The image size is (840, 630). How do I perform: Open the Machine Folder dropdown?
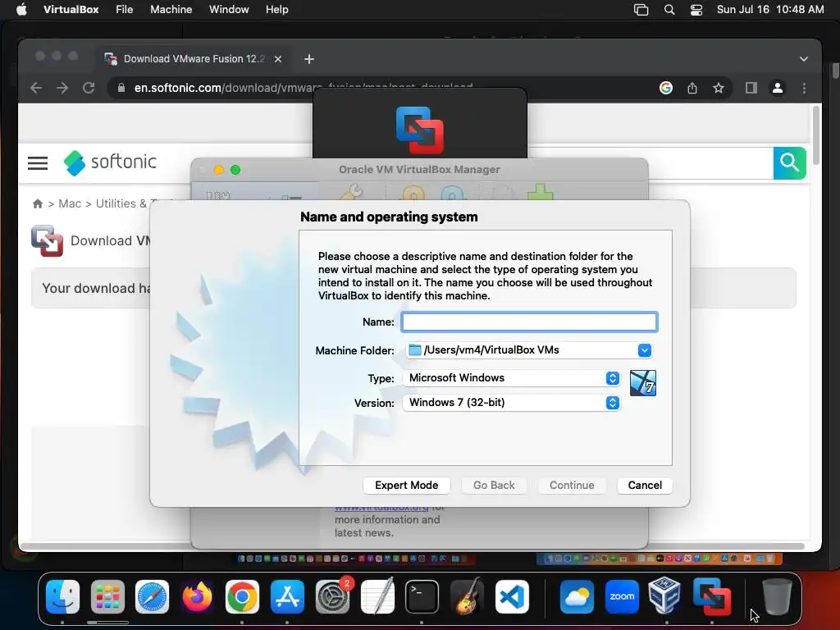[645, 350]
